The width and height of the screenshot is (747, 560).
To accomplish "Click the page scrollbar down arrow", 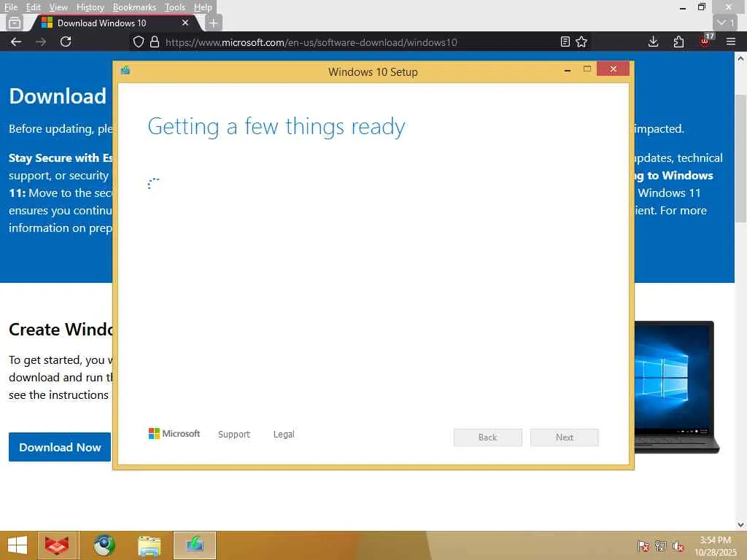I will (x=741, y=524).
